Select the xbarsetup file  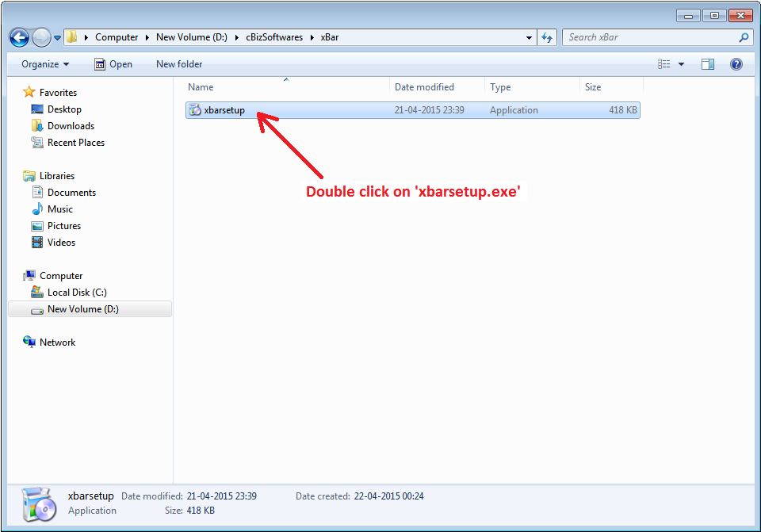pyautogui.click(x=412, y=110)
